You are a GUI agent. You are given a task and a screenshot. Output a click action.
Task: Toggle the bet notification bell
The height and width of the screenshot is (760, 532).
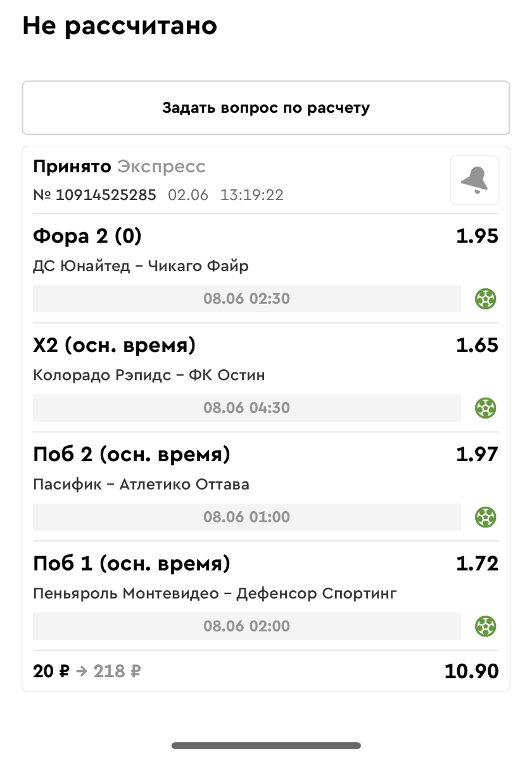474,180
